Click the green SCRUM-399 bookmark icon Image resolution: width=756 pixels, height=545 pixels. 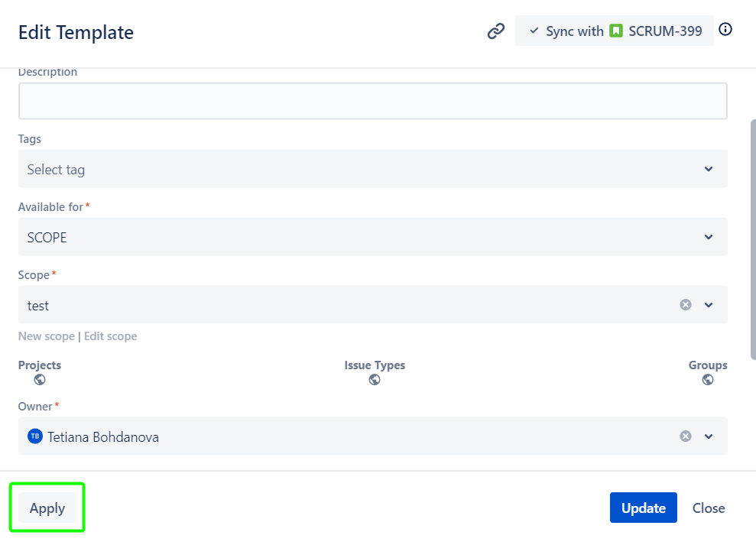(616, 31)
